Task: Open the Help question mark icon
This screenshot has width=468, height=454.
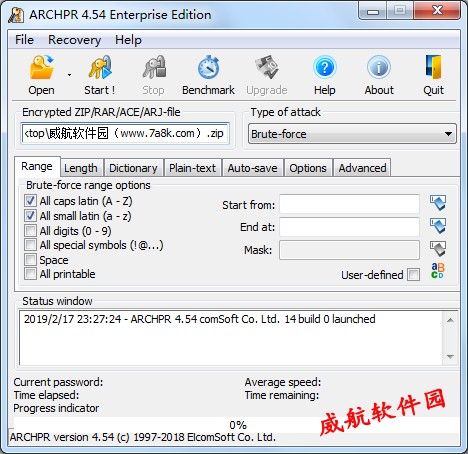Action: tap(325, 68)
